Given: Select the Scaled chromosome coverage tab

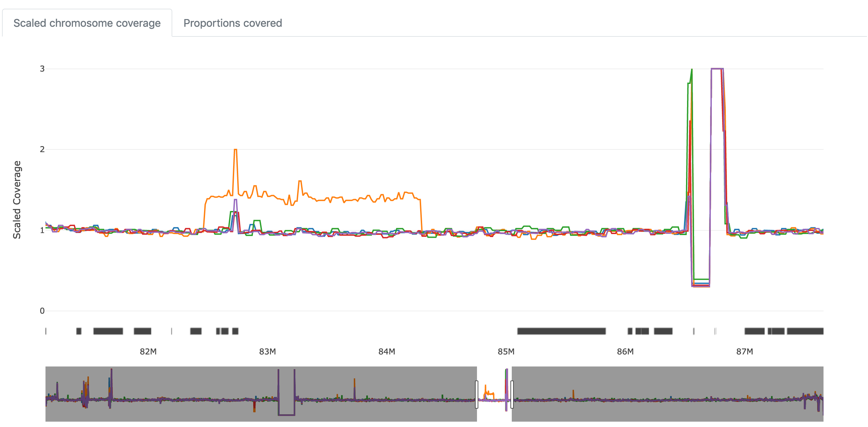Looking at the screenshot, I should (87, 23).
